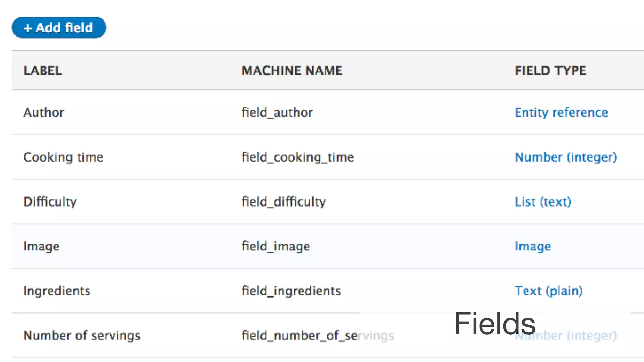Select the Author label cell
Image resolution: width=644 pixels, height=362 pixels.
click(x=44, y=112)
